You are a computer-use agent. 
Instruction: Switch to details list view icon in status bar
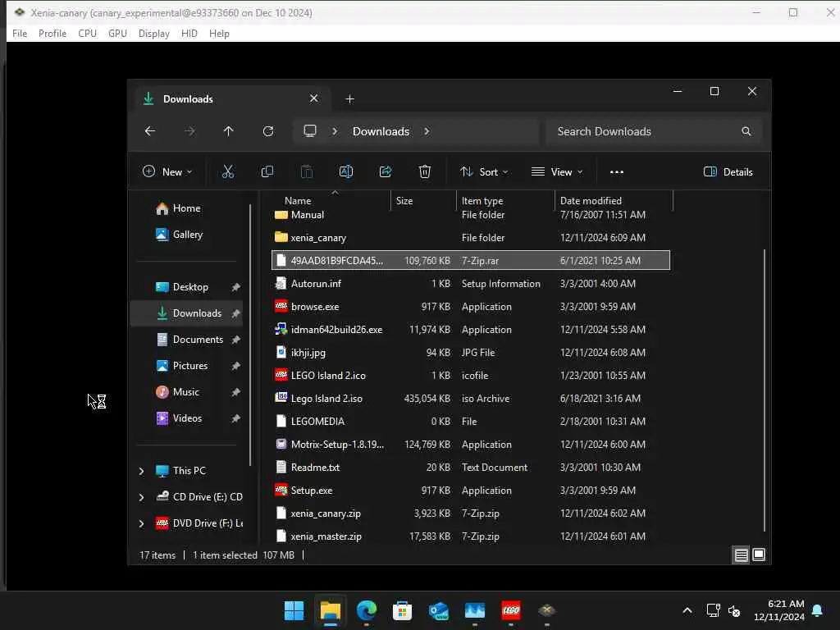(741, 555)
